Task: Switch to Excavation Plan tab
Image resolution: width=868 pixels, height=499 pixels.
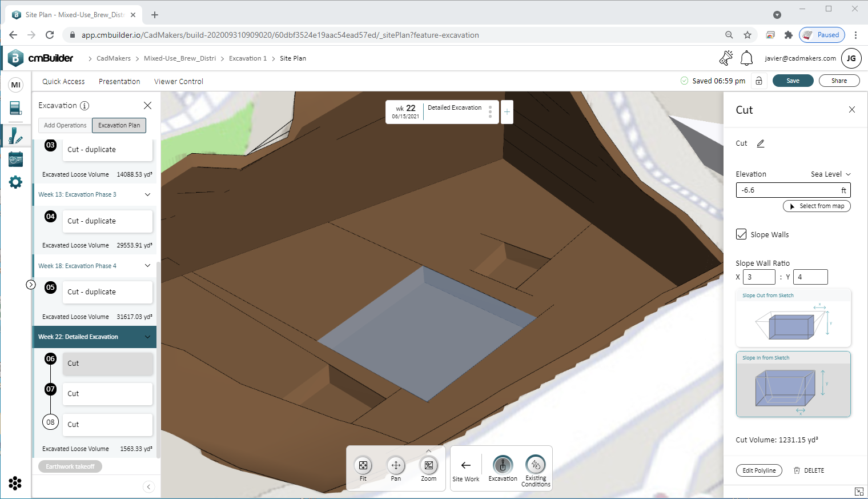Action: point(119,125)
